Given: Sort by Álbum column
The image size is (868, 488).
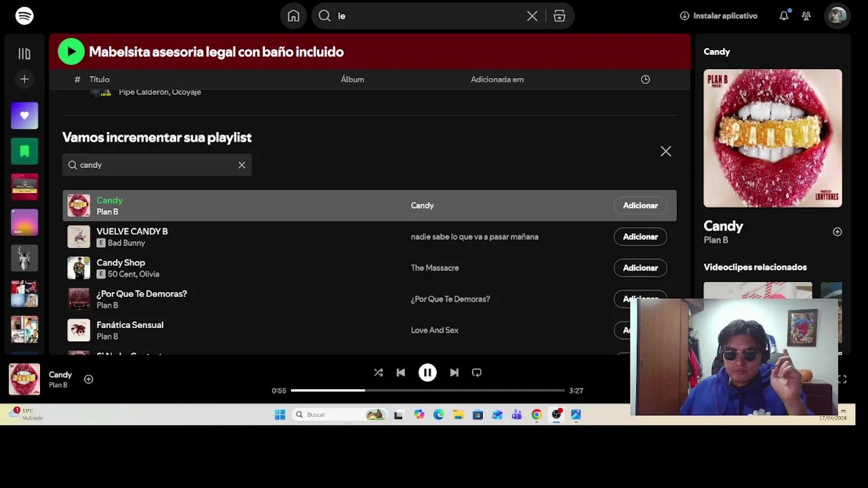Looking at the screenshot, I should [353, 79].
